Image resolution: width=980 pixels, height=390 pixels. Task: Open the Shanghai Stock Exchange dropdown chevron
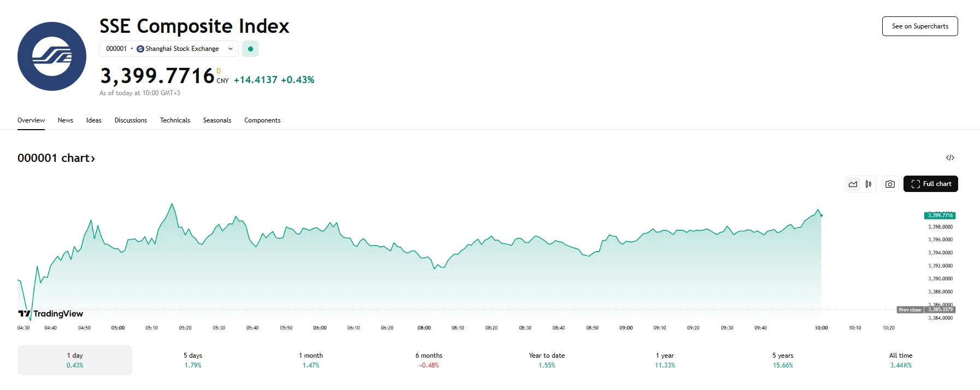229,49
